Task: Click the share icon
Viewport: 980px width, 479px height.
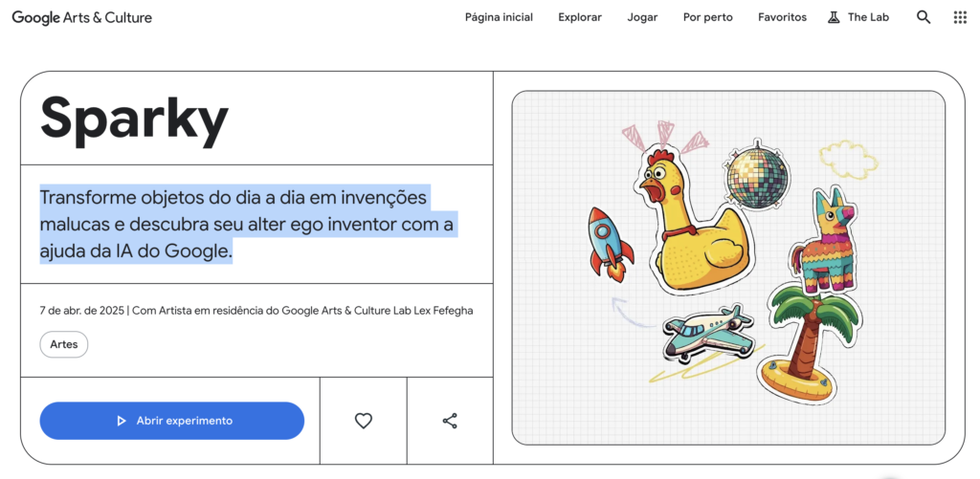Action: coord(450,421)
